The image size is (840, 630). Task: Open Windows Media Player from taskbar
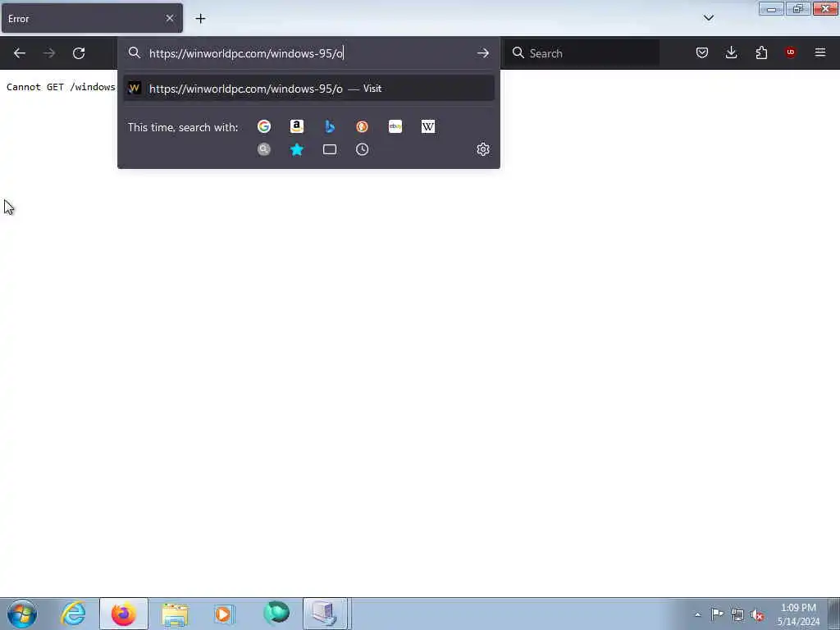coord(223,614)
